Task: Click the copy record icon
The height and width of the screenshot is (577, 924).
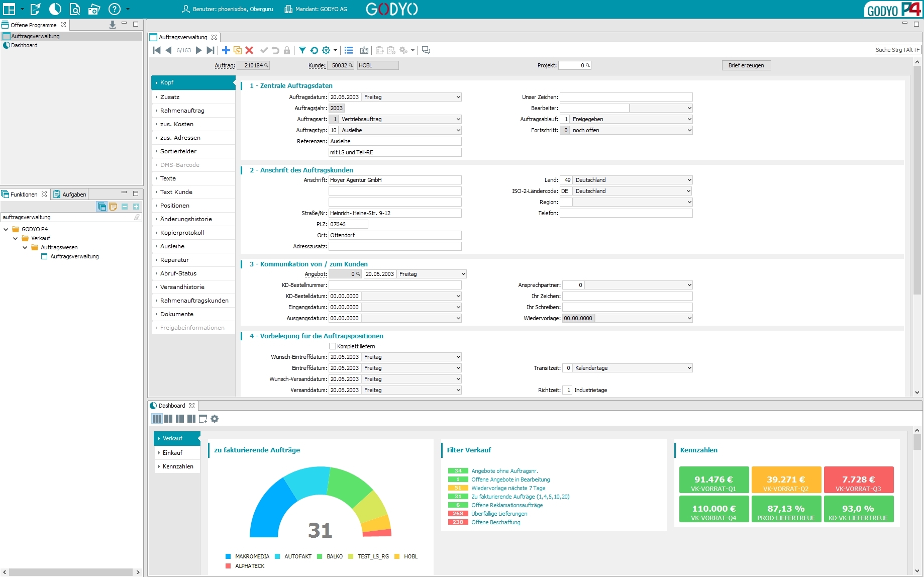Action: tap(238, 50)
